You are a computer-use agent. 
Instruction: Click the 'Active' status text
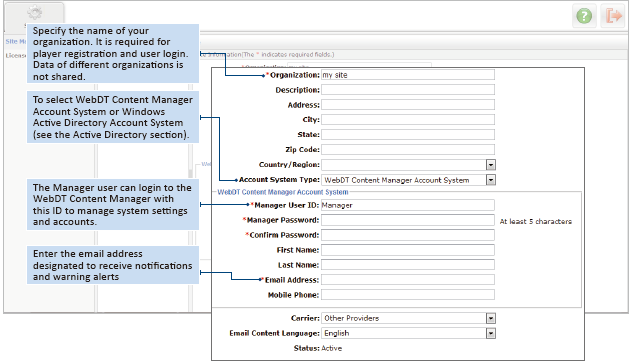(331, 348)
